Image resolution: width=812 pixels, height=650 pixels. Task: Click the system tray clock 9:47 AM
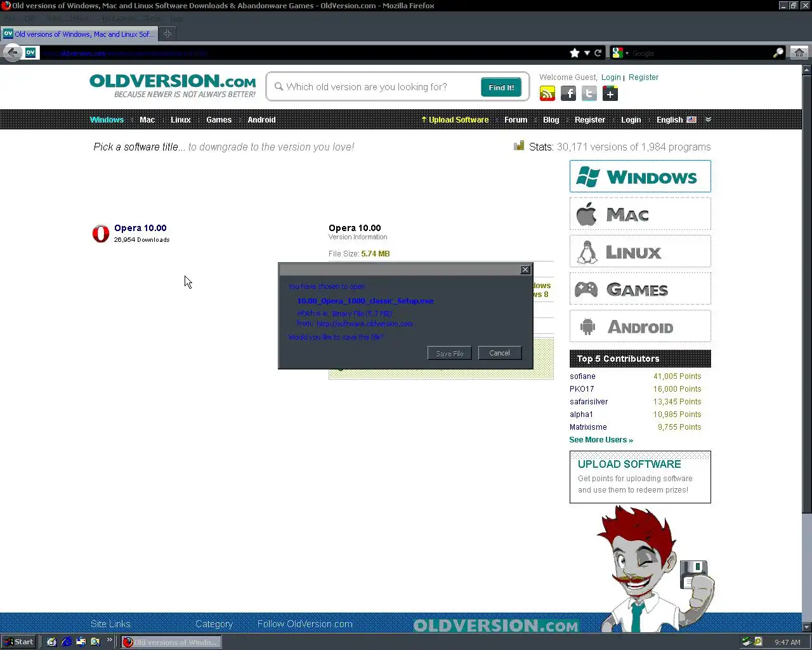tap(787, 642)
